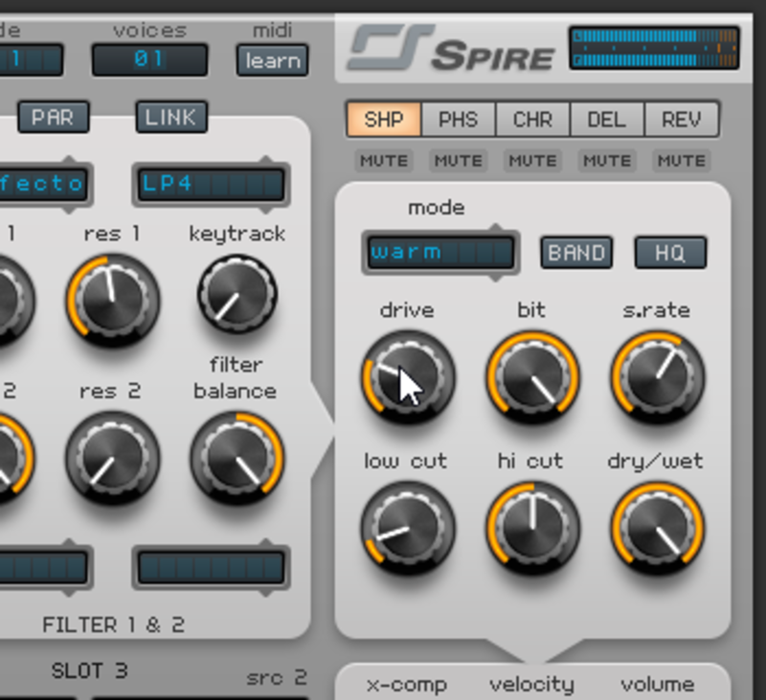Click the output level meter display
The height and width of the screenshot is (700, 766).
654,48
